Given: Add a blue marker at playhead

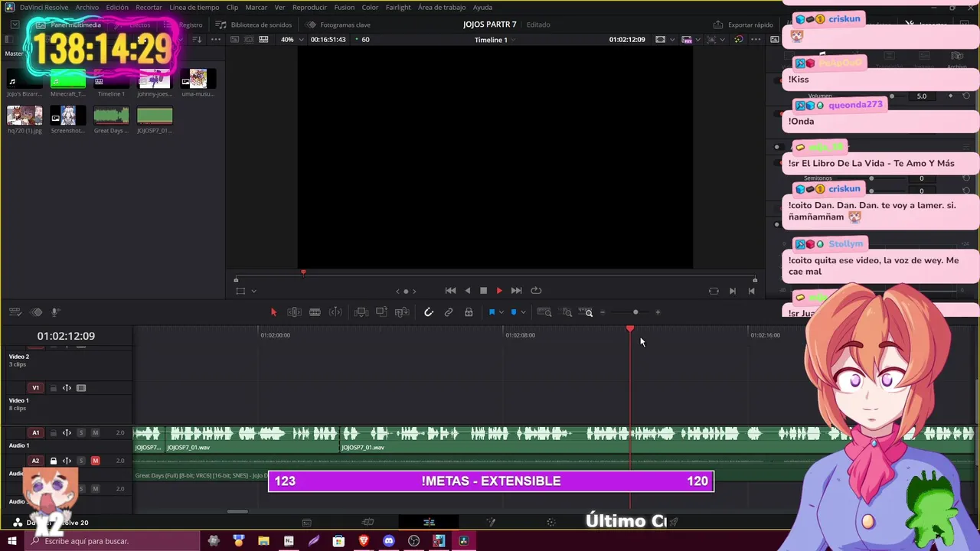Looking at the screenshot, I should [514, 312].
